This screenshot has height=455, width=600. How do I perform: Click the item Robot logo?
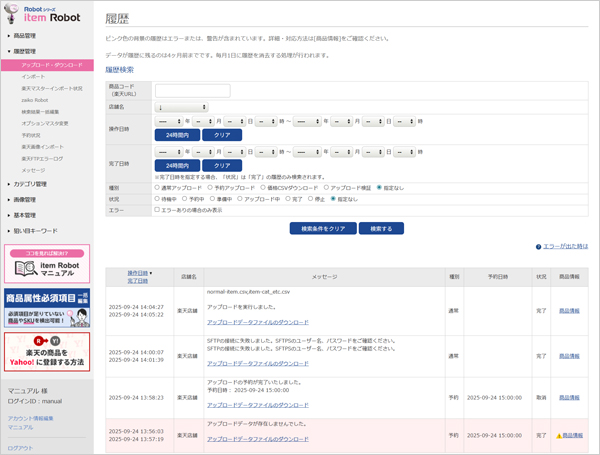[43, 14]
